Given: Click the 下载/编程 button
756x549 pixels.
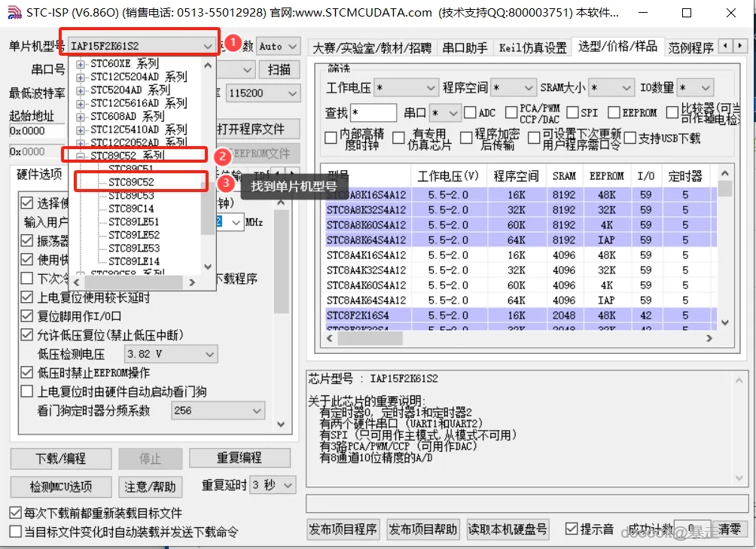Looking at the screenshot, I should tap(61, 459).
